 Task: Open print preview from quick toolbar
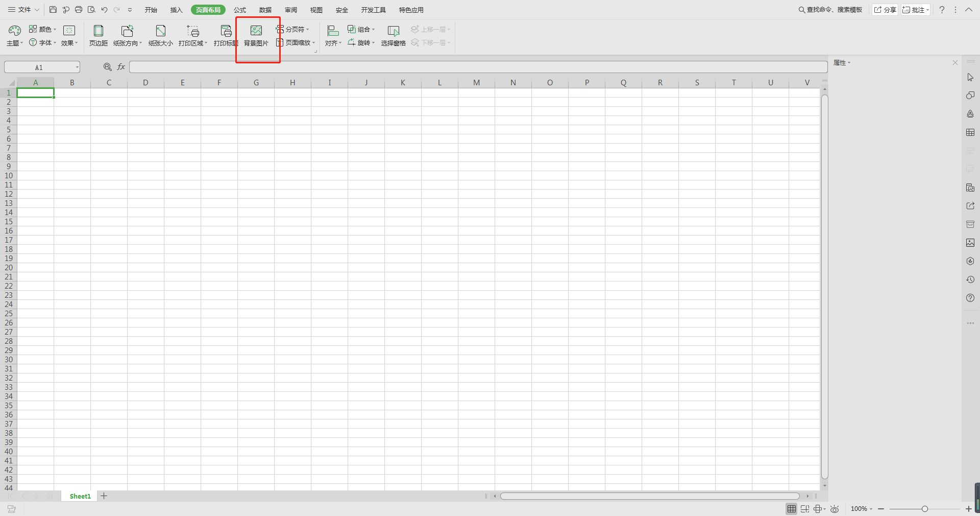pyautogui.click(x=91, y=10)
